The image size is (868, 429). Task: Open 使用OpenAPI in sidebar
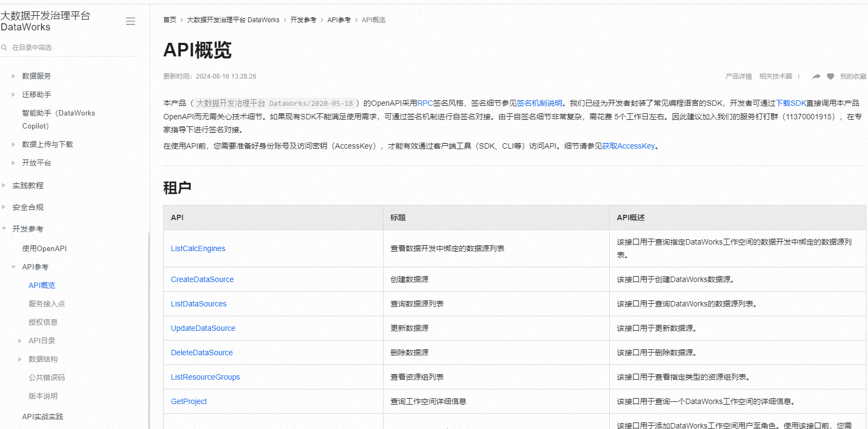click(44, 248)
